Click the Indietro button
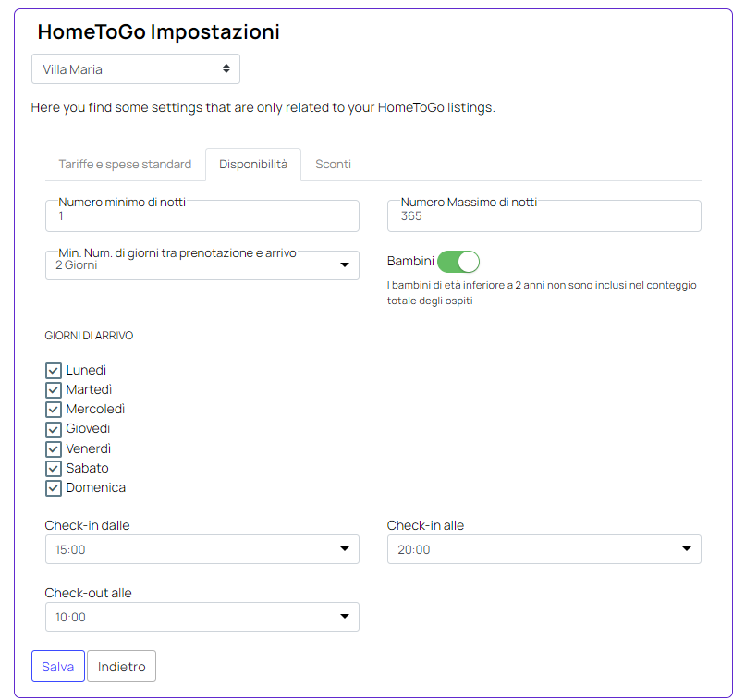745x700 pixels. 122,666
